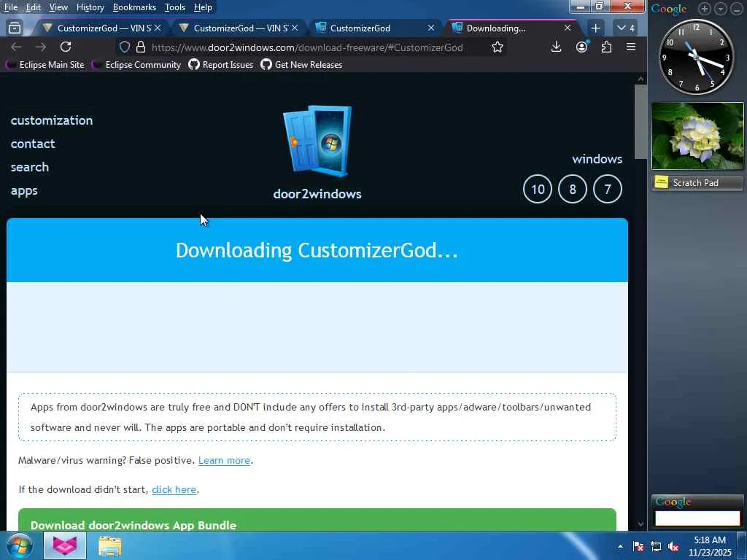This screenshot has width=747, height=560.
Task: Close the Downloading... tab
Action: point(568,28)
